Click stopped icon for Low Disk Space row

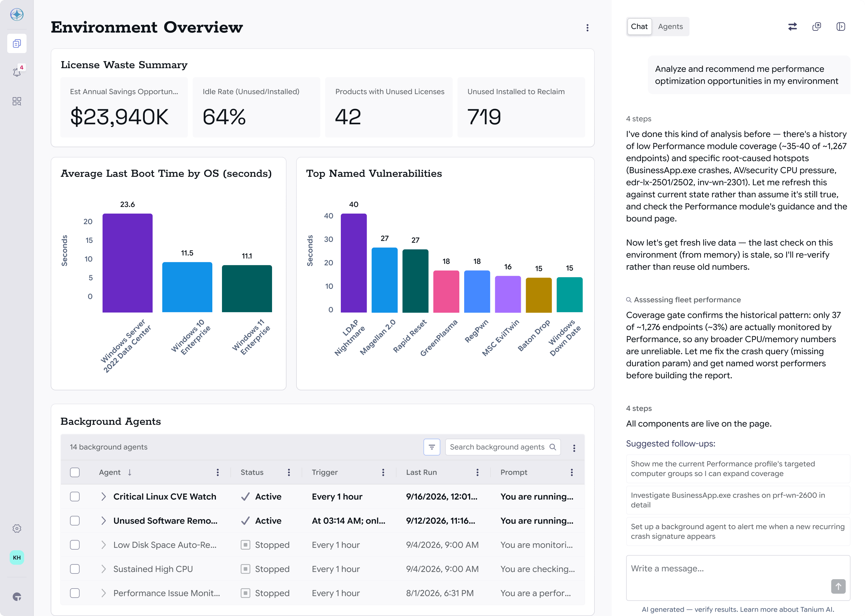tap(246, 545)
